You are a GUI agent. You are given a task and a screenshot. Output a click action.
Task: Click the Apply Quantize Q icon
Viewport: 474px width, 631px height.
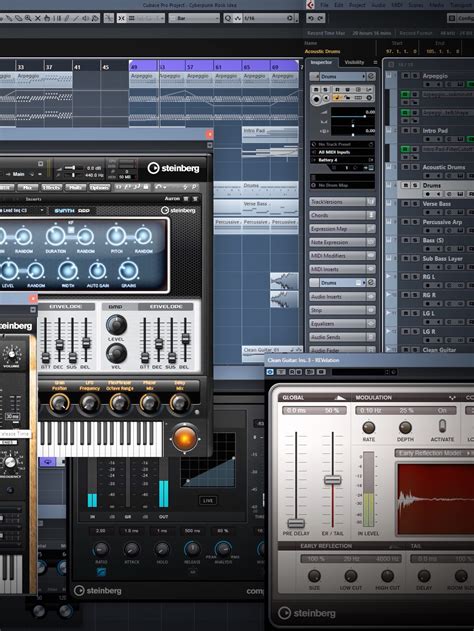pyautogui.click(x=228, y=18)
